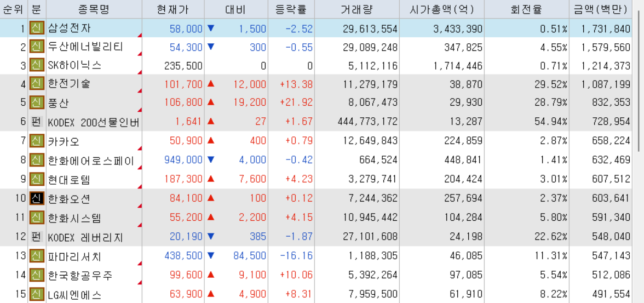Image resolution: width=644 pixels, height=303 pixels.
Task: Click the 신 icon for 한화시스템
Action: (x=37, y=217)
